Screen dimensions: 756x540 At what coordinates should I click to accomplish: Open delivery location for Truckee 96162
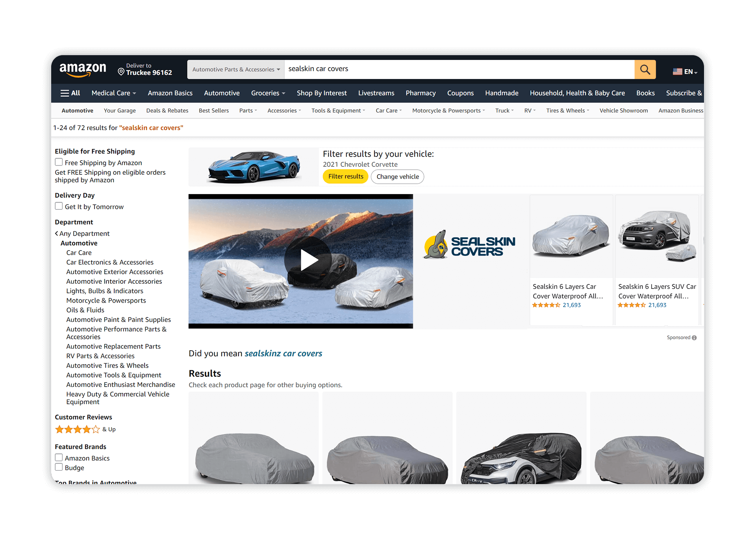(145, 69)
